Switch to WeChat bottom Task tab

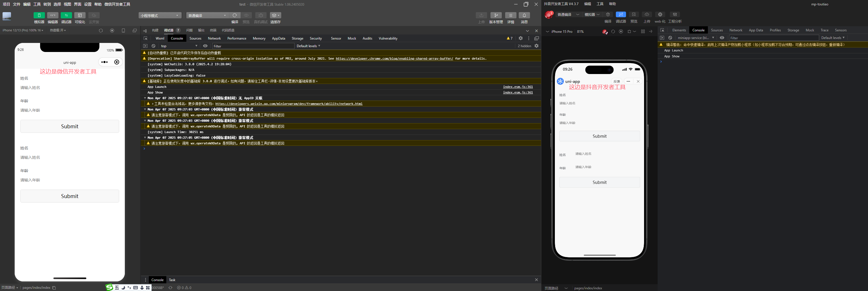click(x=172, y=280)
